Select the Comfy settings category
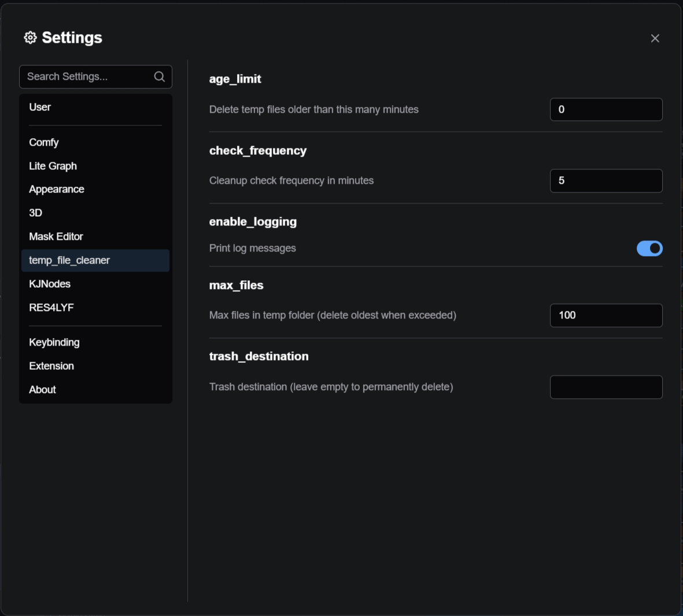The image size is (683, 616). tap(44, 143)
